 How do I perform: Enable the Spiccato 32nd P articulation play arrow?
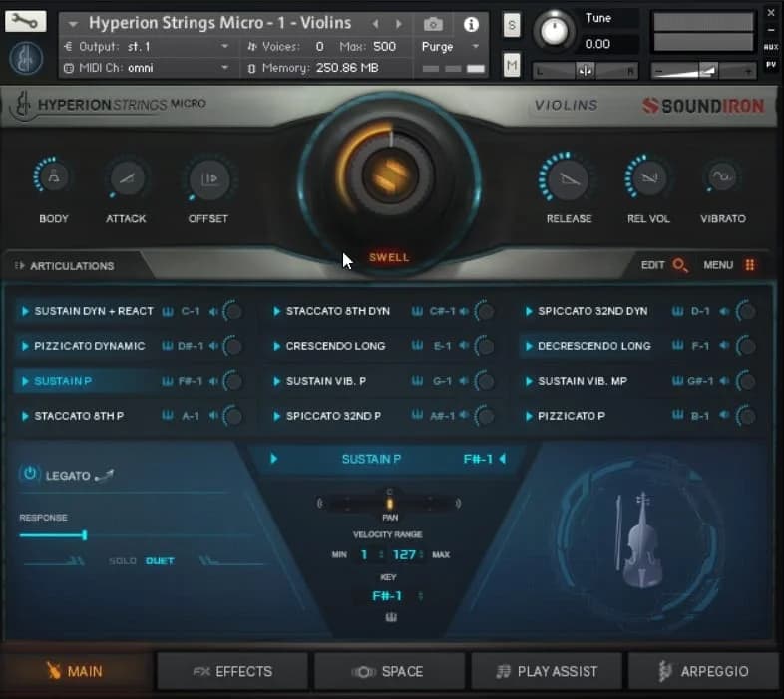[276, 416]
